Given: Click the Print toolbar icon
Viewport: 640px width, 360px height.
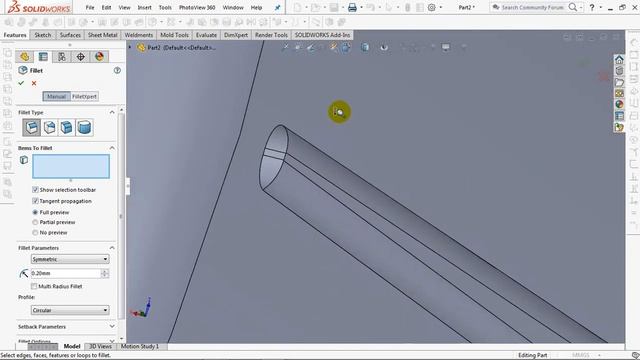Looking at the screenshot, I should pyautogui.click(x=352, y=7).
